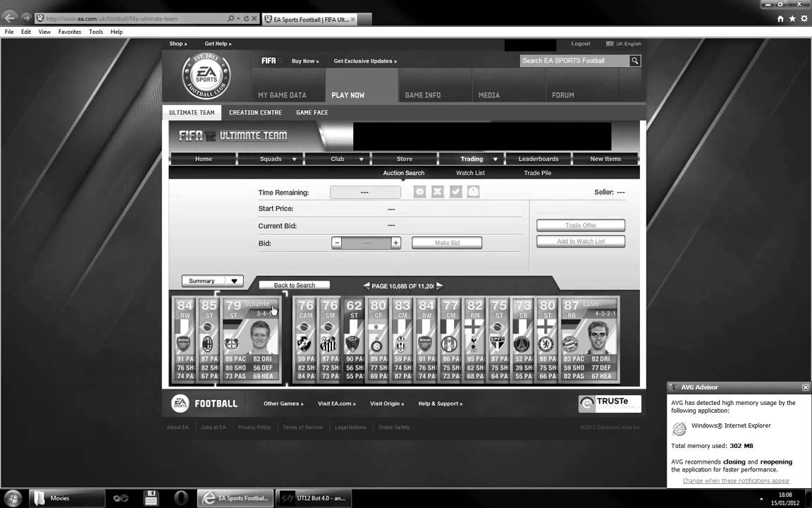
Task: Open the Summary view dropdown
Action: 212,281
